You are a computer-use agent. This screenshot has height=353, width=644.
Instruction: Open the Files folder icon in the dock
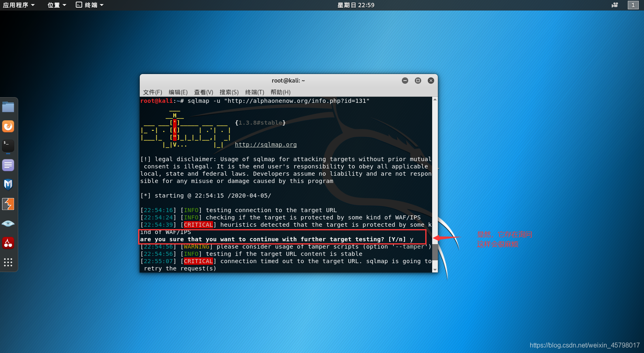tap(8, 107)
